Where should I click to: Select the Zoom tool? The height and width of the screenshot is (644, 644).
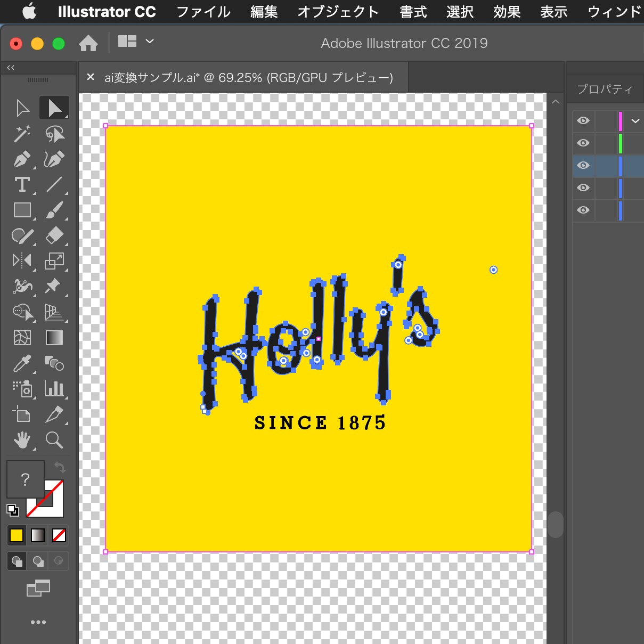pyautogui.click(x=54, y=440)
